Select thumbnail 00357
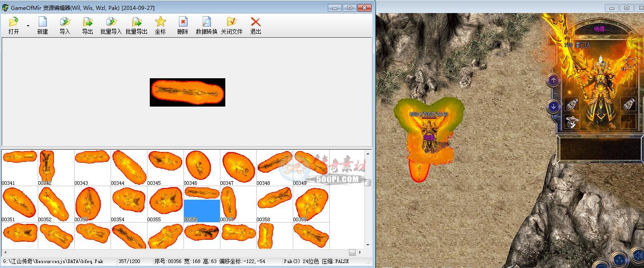 [238, 204]
